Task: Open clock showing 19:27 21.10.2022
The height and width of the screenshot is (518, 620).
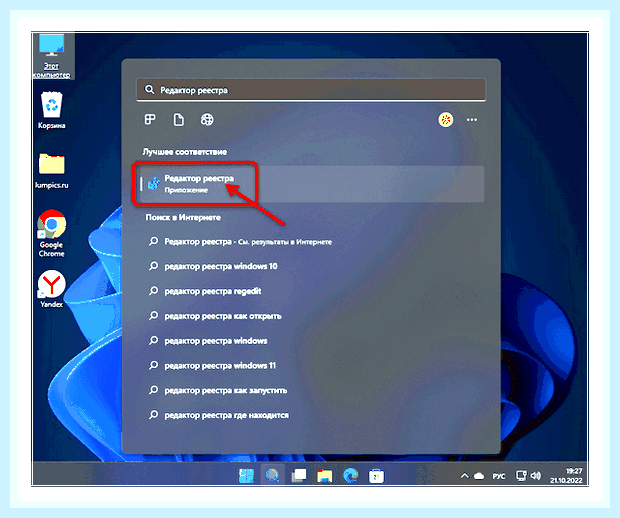Action: (x=566, y=476)
